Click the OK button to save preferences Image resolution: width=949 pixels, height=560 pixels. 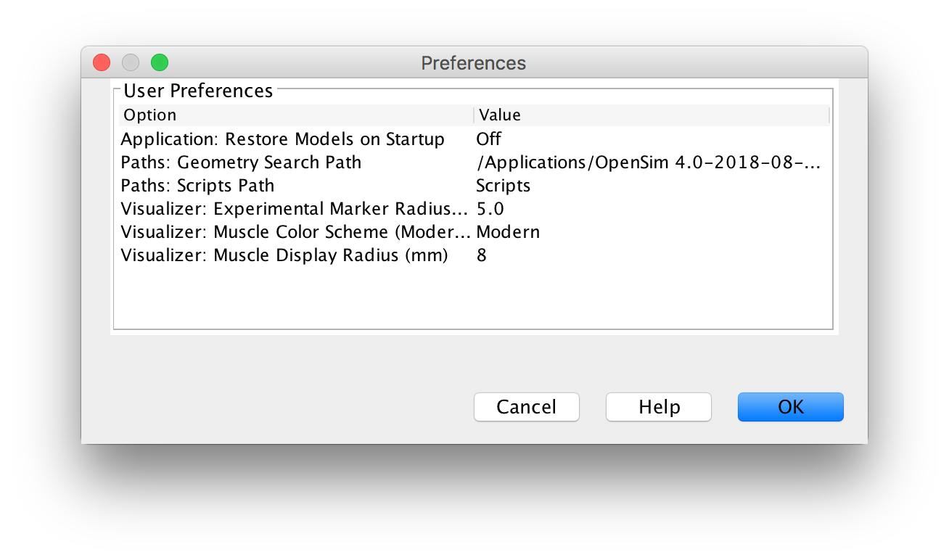pos(790,407)
